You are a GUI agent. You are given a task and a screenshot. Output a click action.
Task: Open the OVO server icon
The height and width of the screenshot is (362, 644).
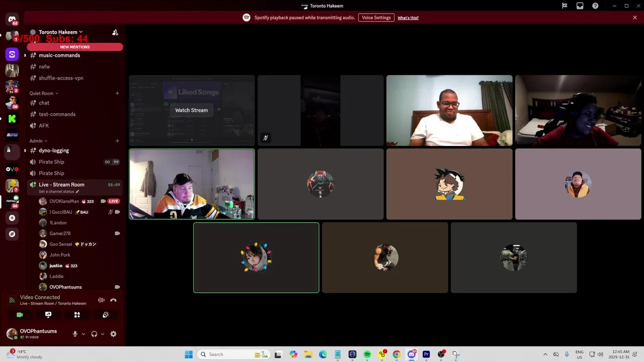pos(12,169)
